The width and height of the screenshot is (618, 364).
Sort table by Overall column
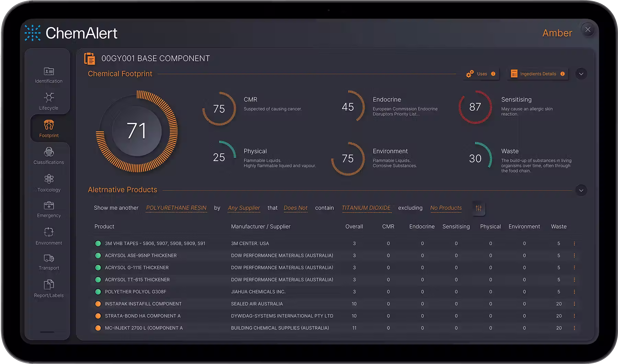coord(354,227)
